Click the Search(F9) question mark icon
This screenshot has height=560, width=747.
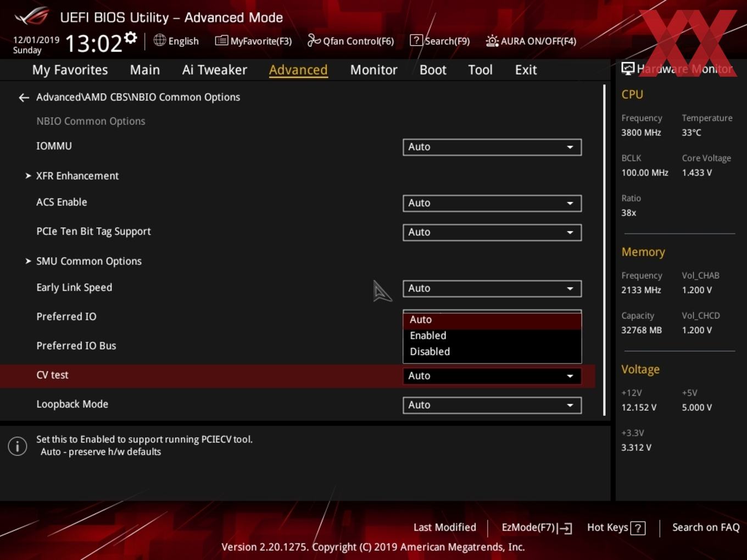coord(416,40)
